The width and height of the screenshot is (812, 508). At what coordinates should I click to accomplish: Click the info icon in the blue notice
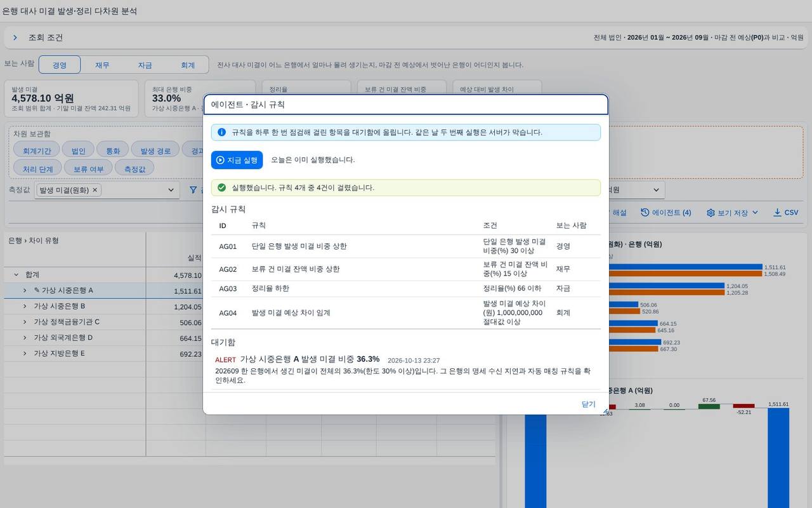tap(221, 132)
